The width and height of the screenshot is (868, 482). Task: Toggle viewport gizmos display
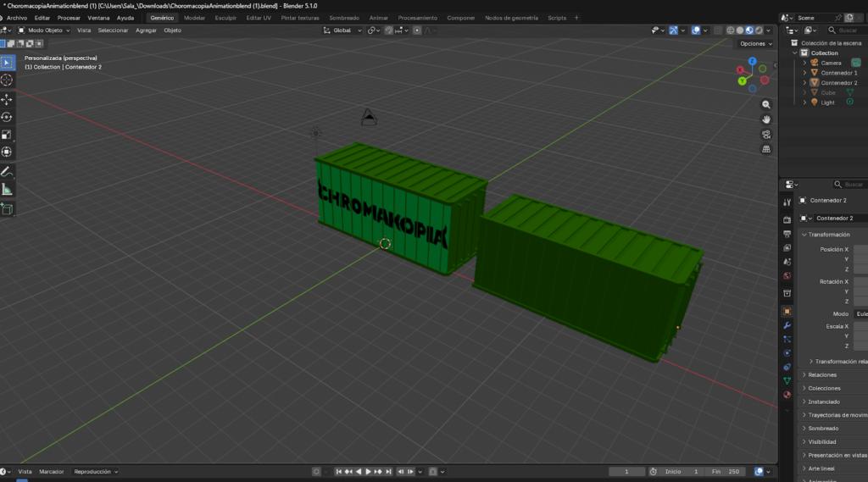tap(673, 30)
